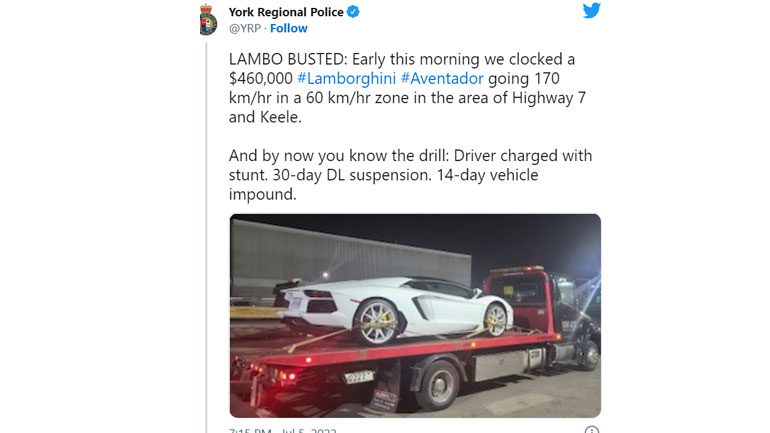Open the #Lamborghini hashtag
The width and height of the screenshot is (770, 433).
pos(346,79)
